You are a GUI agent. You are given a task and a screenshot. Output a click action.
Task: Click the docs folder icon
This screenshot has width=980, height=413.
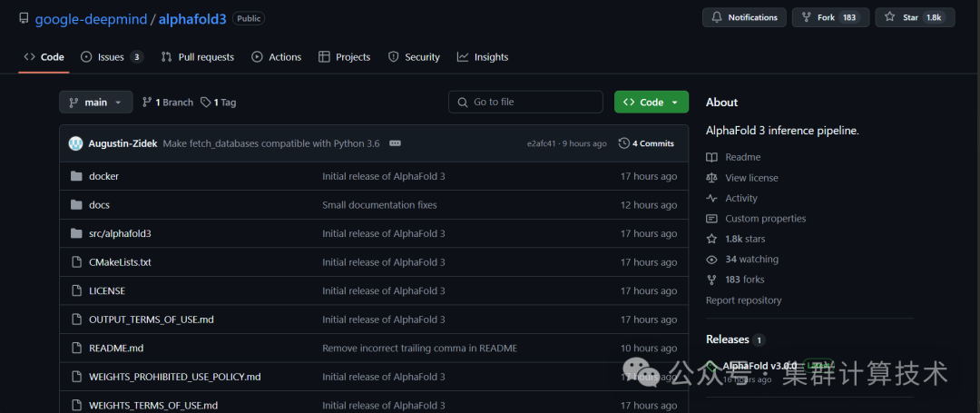[x=76, y=205]
